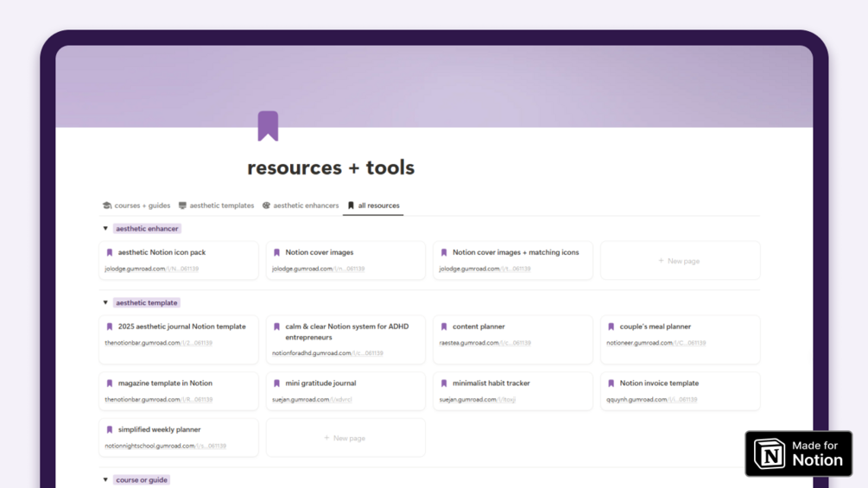Toggle the course or guide group arrow
Screen dimensions: 868x488
(105, 479)
